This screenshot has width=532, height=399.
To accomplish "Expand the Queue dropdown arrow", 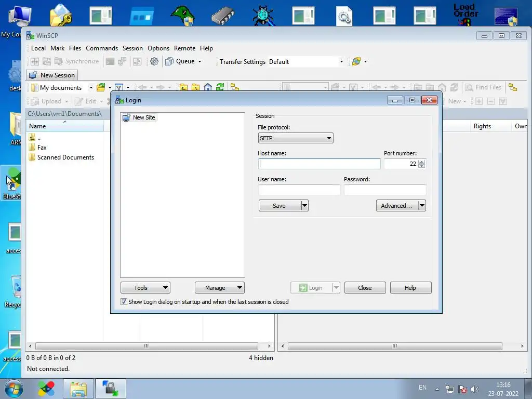I will pos(200,62).
